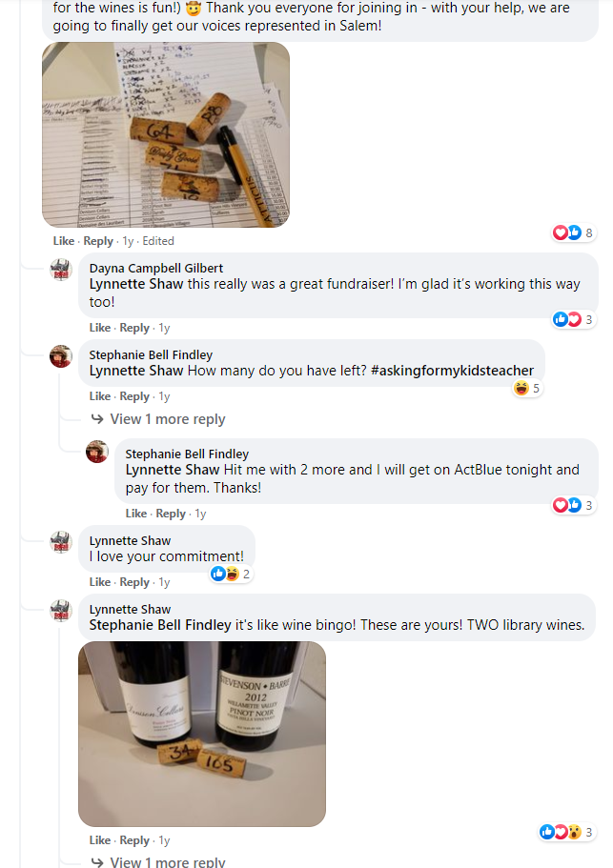The image size is (613, 868).
Task: Open Lynnette Shaw's avatar beside 'I love your commitment!'
Action: [x=61, y=542]
